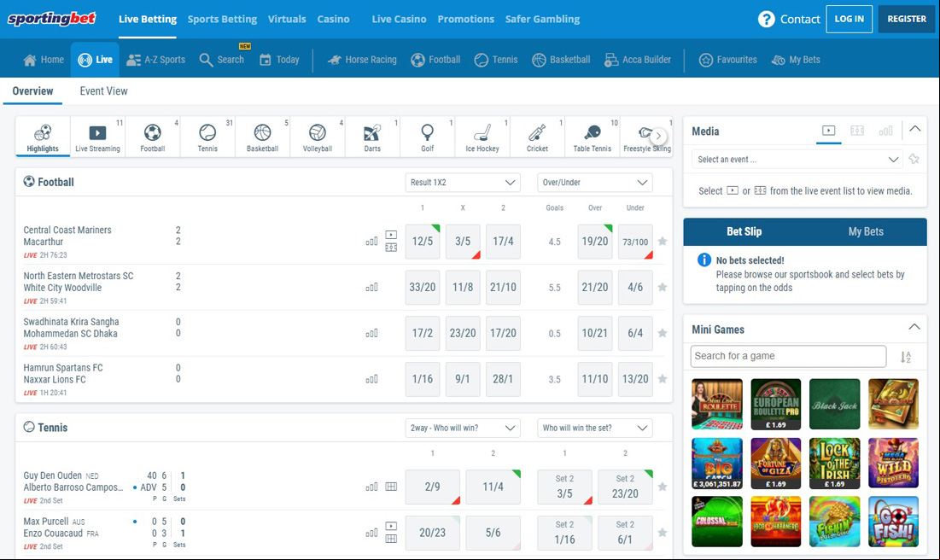
Task: Select Golf in the sports carousel
Action: (428, 137)
